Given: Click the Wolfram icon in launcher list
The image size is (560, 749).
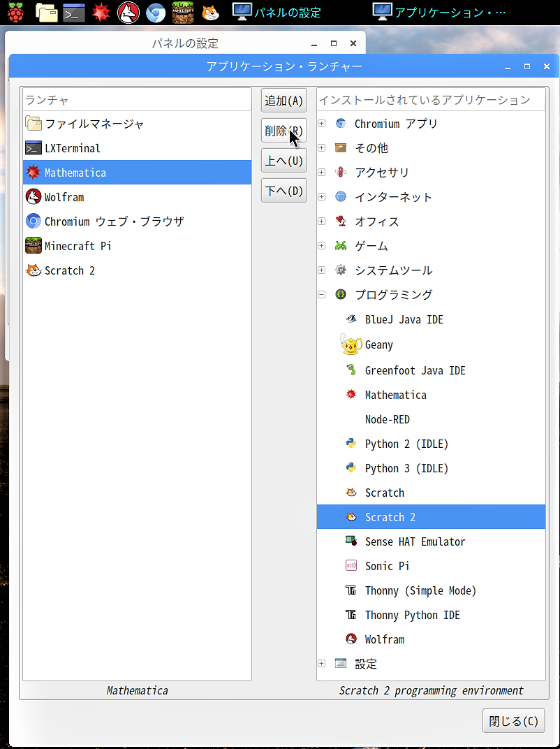Looking at the screenshot, I should 34,197.
